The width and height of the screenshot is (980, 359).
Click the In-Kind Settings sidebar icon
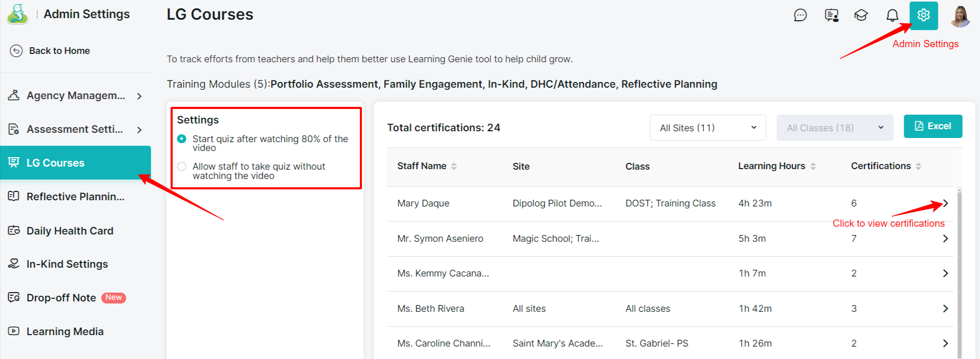click(x=14, y=264)
